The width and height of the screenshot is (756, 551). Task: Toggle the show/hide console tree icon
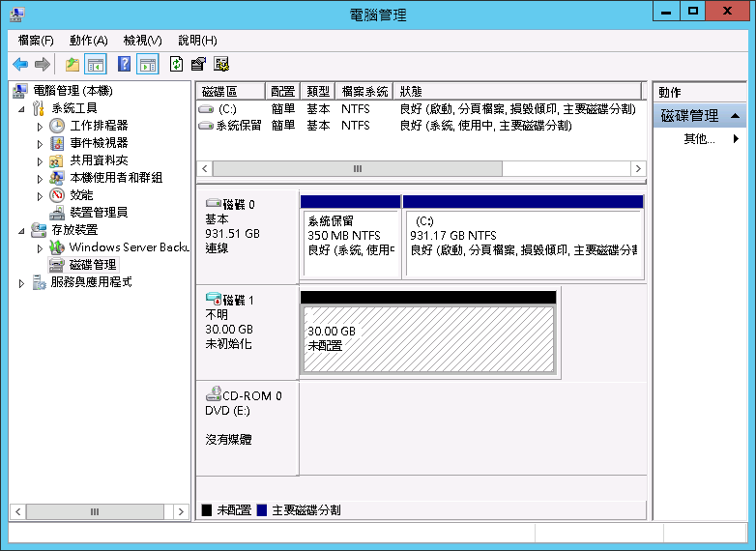[96, 65]
